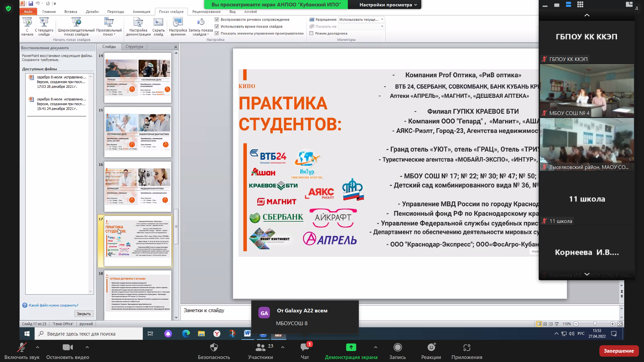Switch Zoom panel to single speaker thumbnail
644x362 pixels.
click(x=557, y=5)
